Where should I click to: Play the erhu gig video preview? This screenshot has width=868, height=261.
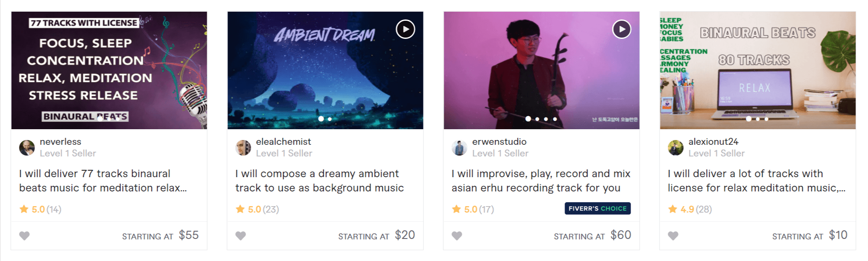pyautogui.click(x=622, y=29)
